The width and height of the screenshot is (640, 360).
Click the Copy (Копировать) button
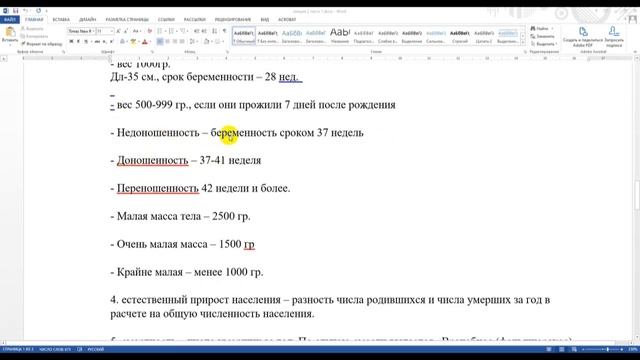click(x=34, y=36)
